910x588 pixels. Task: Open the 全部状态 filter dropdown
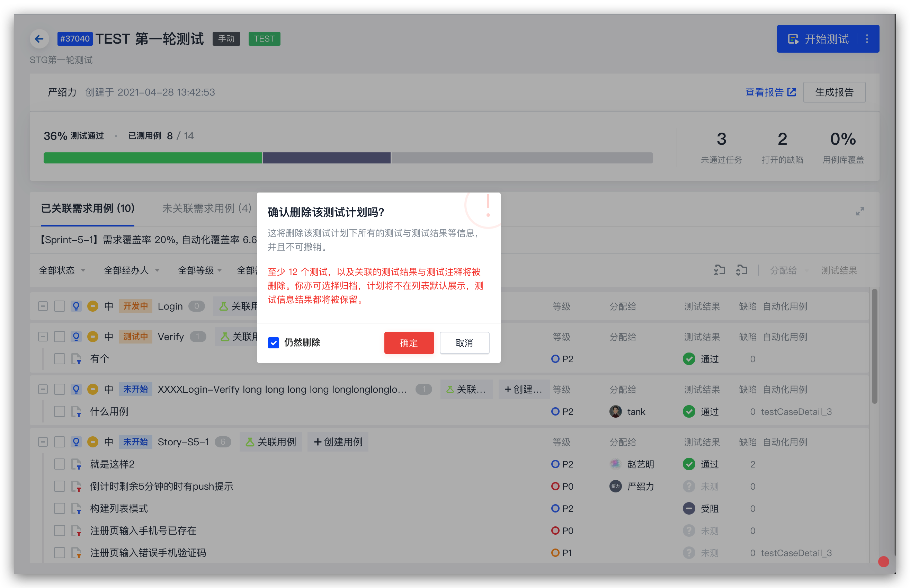coord(62,270)
